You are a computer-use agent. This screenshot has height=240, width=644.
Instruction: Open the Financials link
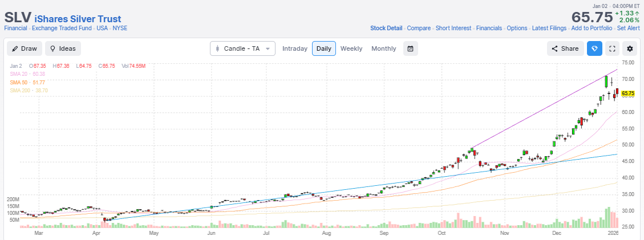[489, 29]
